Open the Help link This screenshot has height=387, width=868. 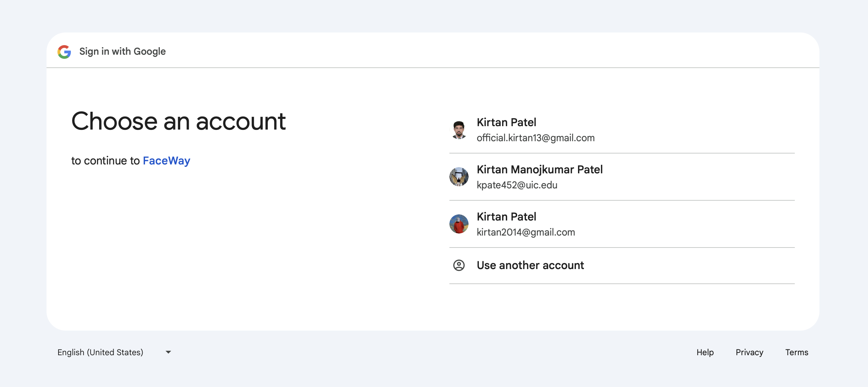[x=705, y=352]
